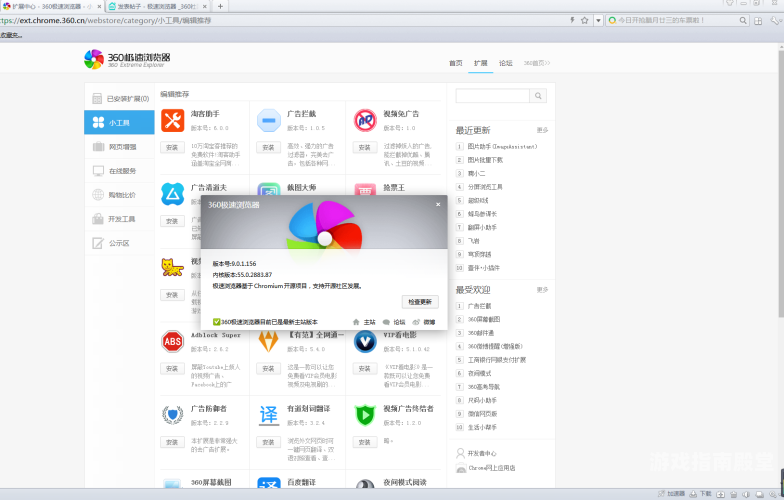Install the 有道划词翻译 extension

pos(268,442)
